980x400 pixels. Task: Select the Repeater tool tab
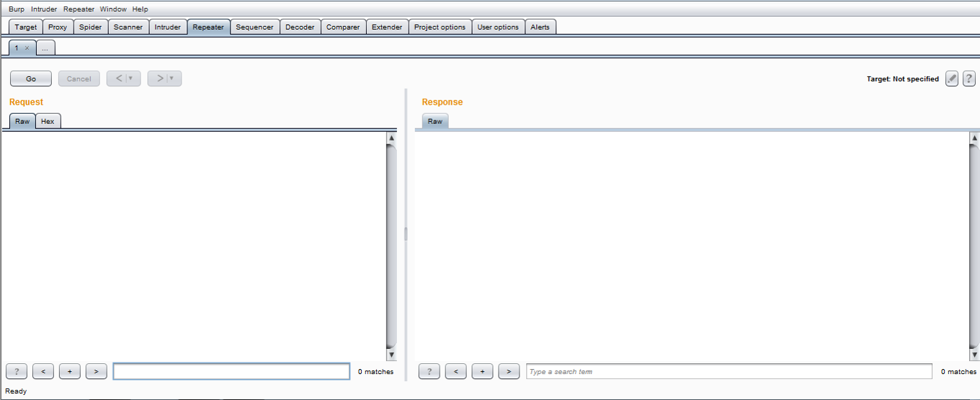coord(208,27)
